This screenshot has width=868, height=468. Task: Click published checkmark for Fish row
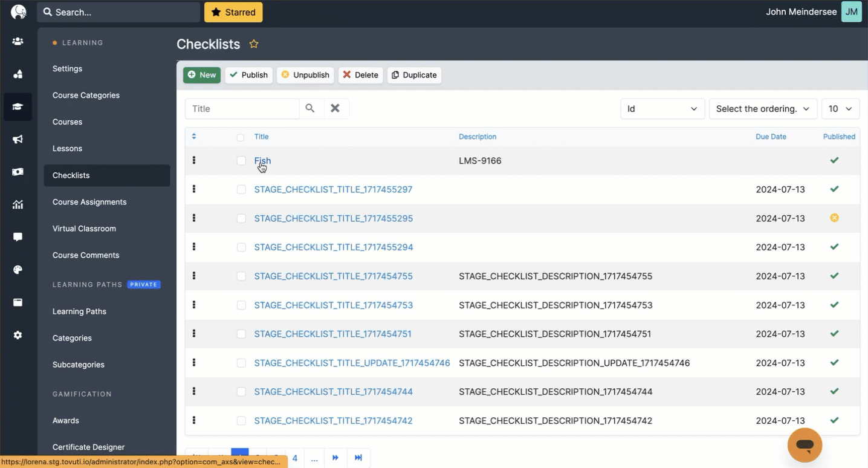tap(834, 160)
